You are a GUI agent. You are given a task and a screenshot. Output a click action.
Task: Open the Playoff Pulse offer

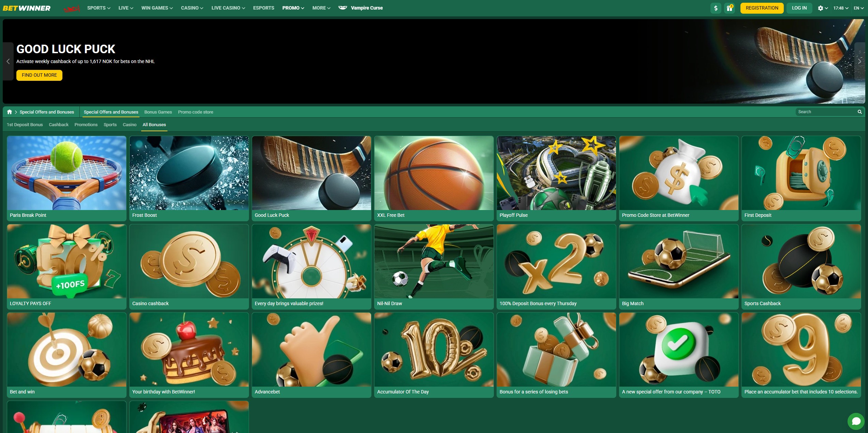pos(556,178)
